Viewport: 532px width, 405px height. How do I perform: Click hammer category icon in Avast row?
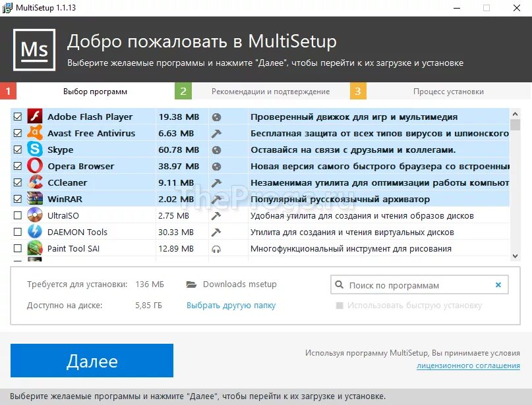pos(216,134)
